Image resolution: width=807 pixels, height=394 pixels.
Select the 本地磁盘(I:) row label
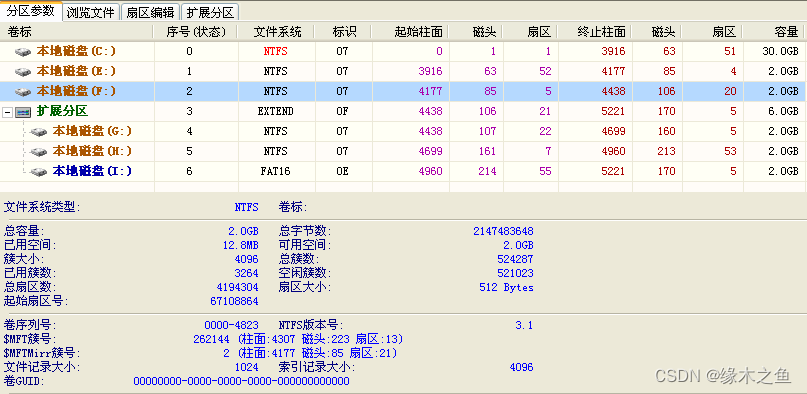pyautogui.click(x=92, y=171)
